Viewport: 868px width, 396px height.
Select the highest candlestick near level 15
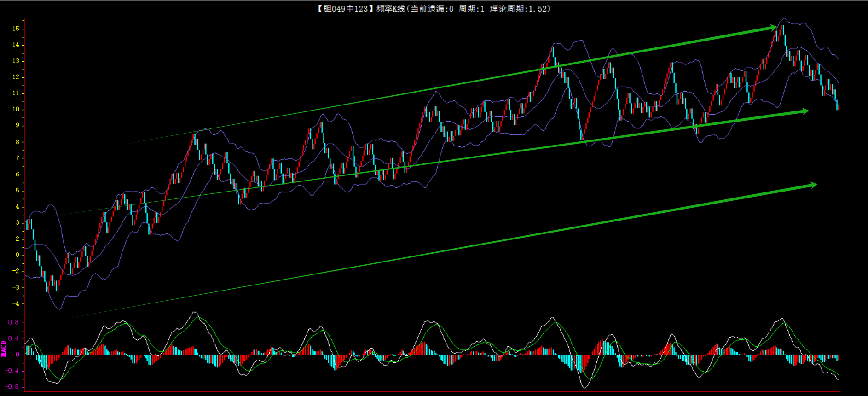tap(782, 32)
